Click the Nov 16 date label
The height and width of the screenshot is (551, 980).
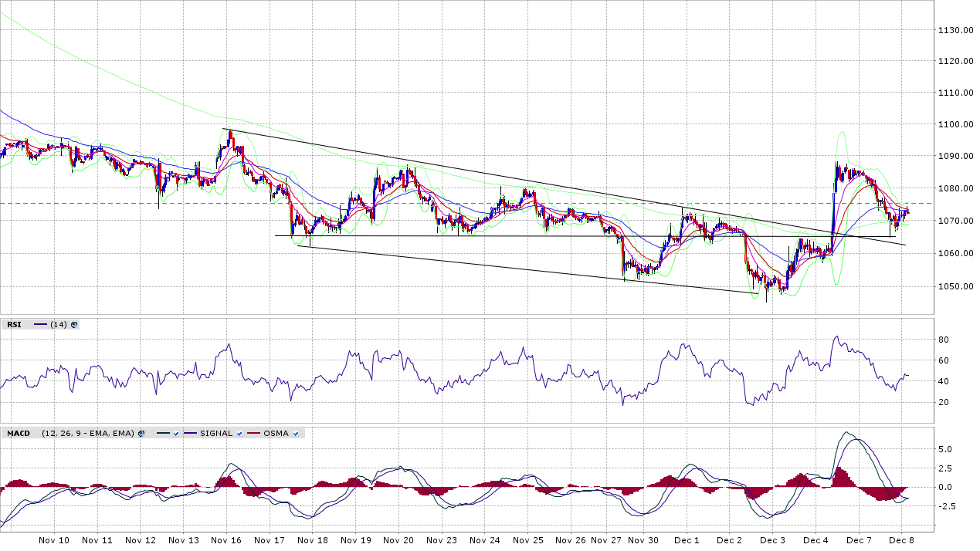click(x=226, y=541)
